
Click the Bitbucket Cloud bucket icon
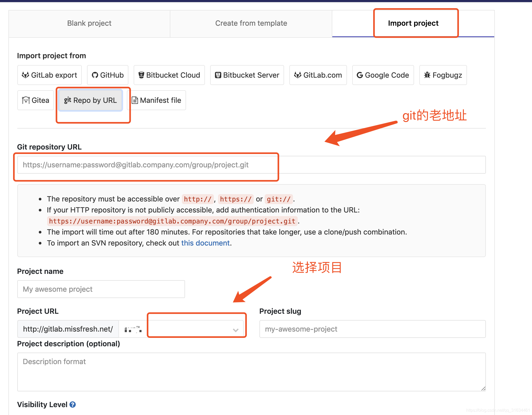pos(141,75)
